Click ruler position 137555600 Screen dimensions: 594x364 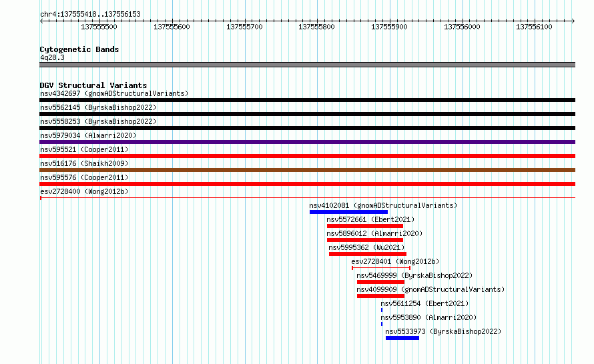[x=172, y=27]
